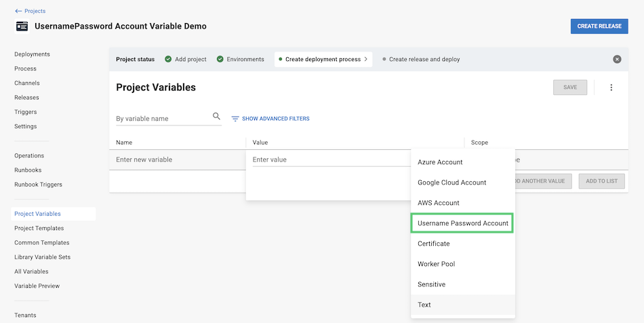The height and width of the screenshot is (323, 644).
Task: Open project Settings
Action: (26, 126)
